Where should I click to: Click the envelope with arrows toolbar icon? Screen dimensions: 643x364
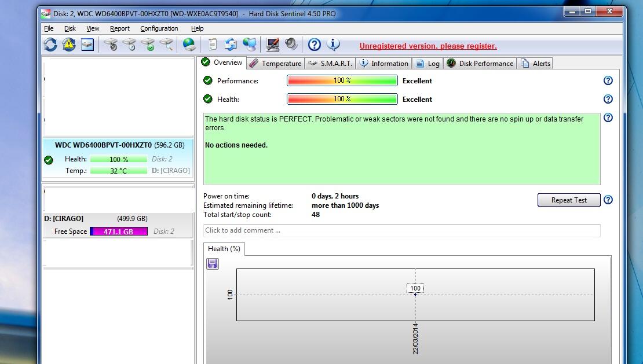(231, 44)
